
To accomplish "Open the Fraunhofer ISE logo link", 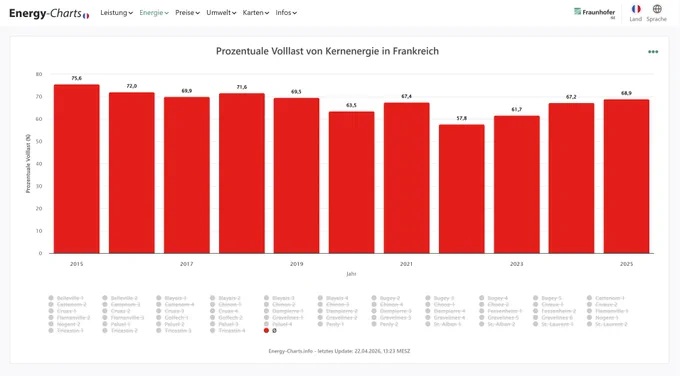I will pos(595,13).
